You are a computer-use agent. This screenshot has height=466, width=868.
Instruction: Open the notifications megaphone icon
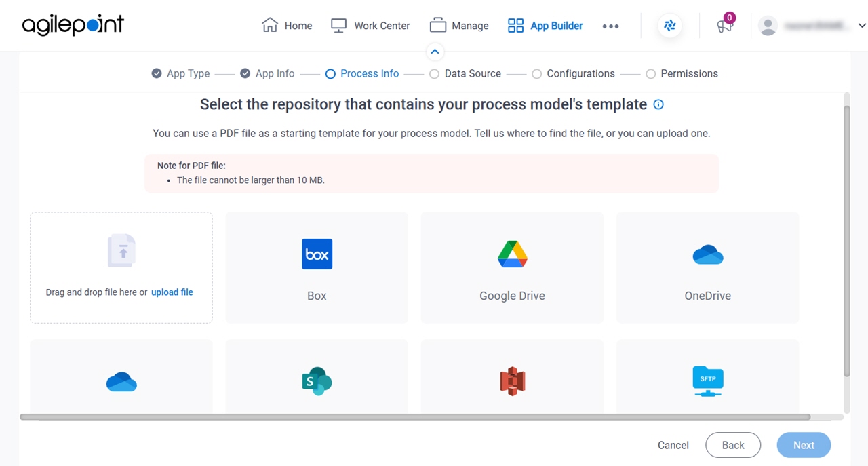point(725,26)
